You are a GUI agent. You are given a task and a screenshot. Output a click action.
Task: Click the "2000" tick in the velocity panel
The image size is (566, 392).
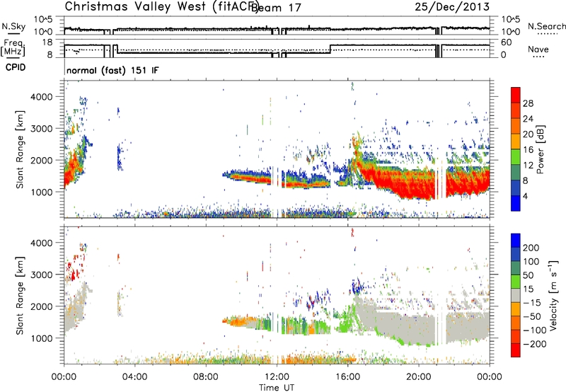tap(42, 306)
